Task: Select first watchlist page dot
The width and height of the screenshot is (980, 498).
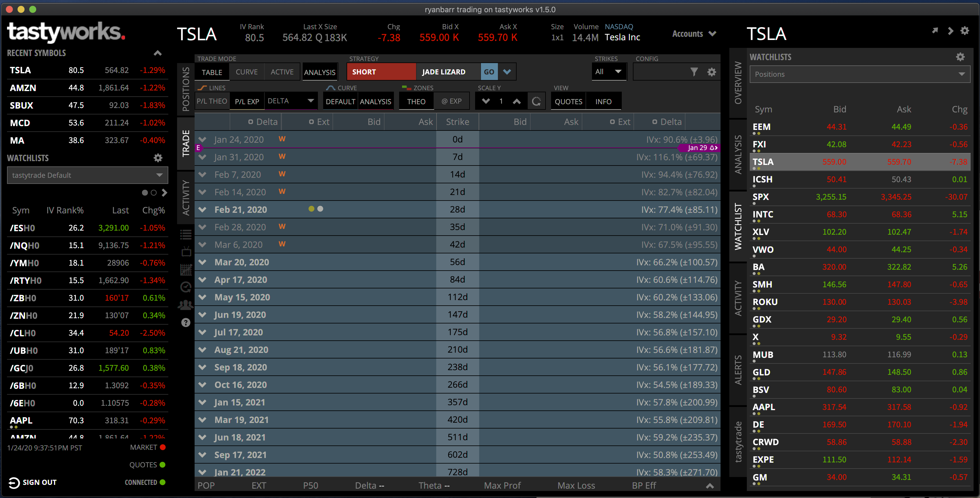Action: point(145,193)
